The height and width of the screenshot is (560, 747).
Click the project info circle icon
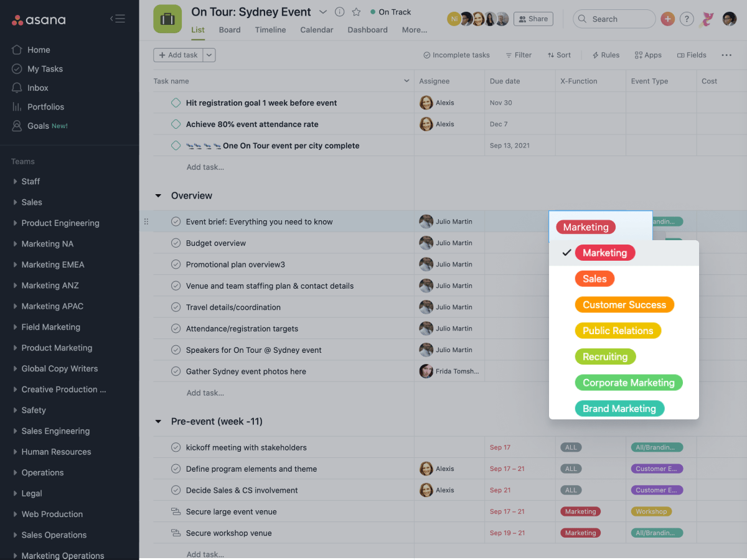point(339,12)
